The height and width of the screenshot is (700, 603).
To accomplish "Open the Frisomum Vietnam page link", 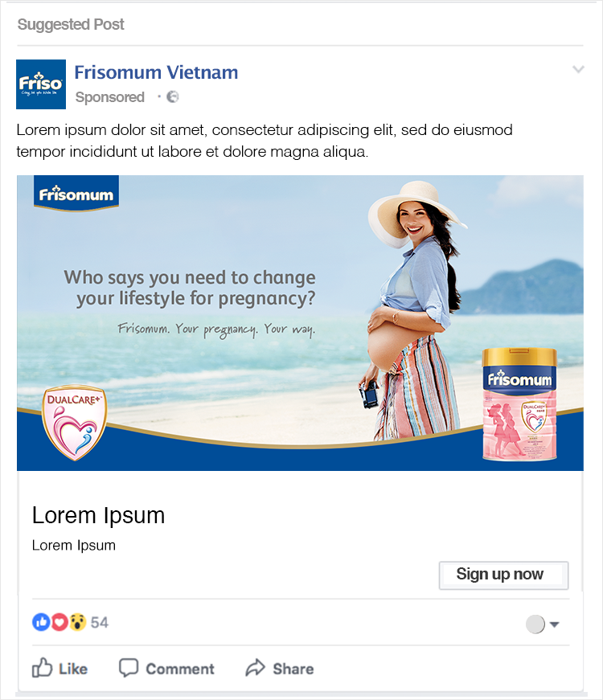I will click(x=156, y=72).
